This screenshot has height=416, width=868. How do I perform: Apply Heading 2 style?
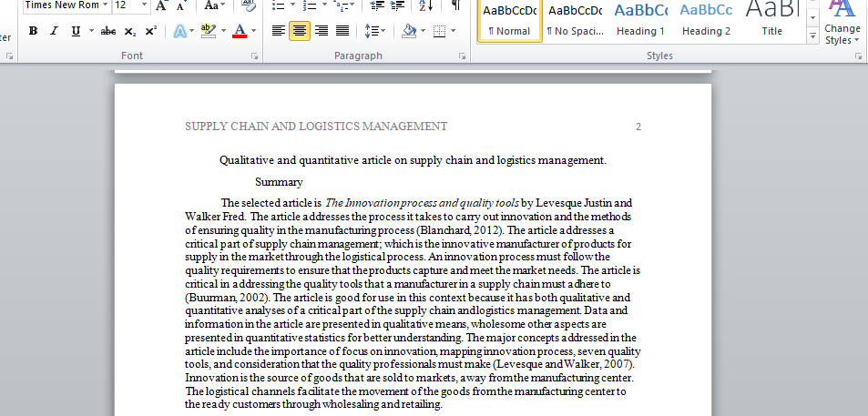(706, 20)
